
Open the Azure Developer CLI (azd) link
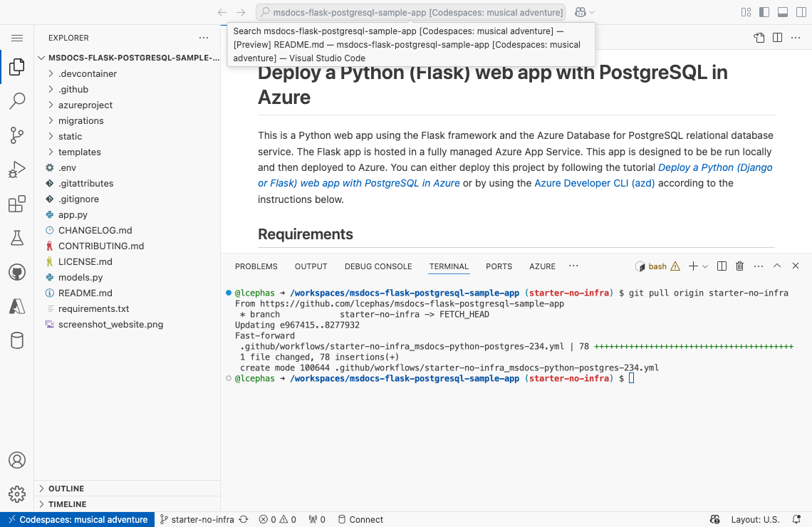click(x=594, y=183)
